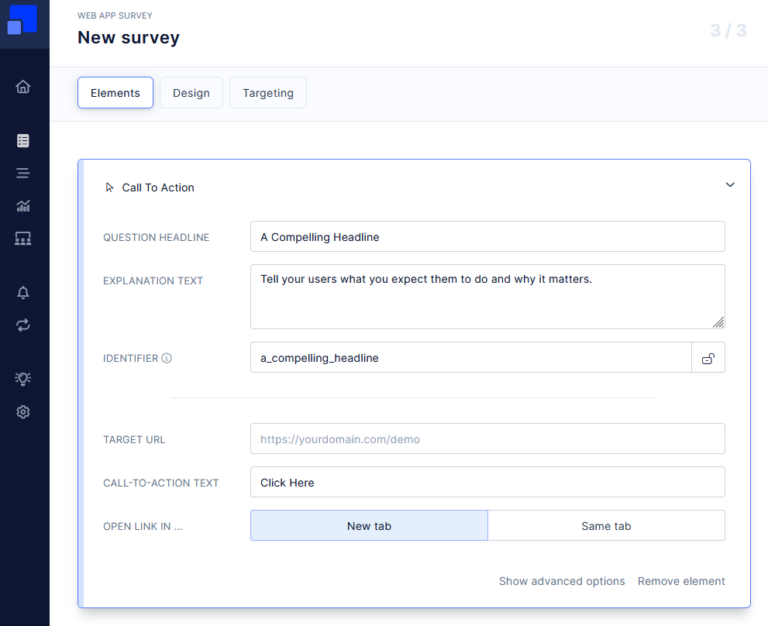Screen dimensions: 768x626
Task: Click the blue app logo
Action: pyautogui.click(x=23, y=20)
